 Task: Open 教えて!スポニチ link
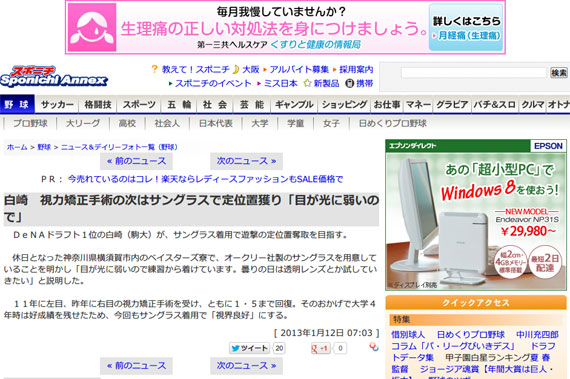196,69
